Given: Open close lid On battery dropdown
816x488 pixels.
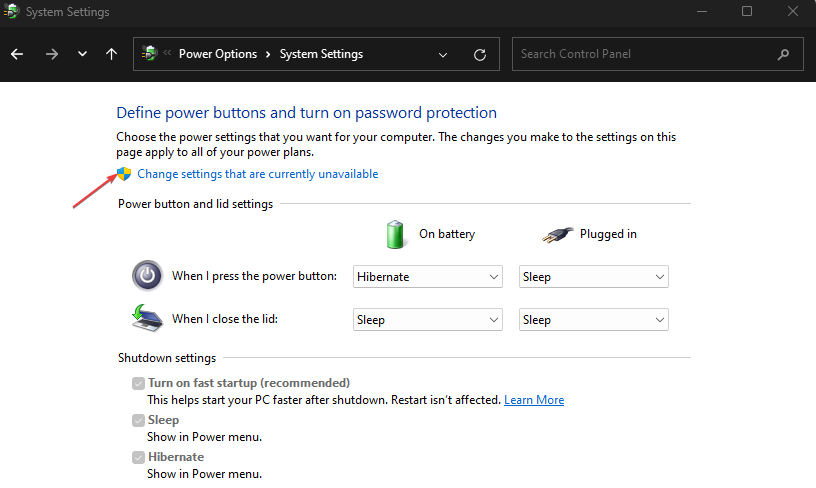Looking at the screenshot, I should 428,320.
